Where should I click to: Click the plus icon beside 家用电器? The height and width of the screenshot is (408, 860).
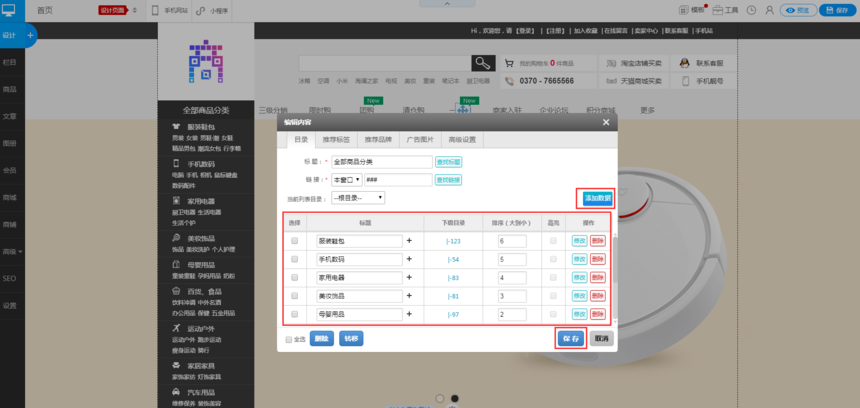[x=409, y=277]
